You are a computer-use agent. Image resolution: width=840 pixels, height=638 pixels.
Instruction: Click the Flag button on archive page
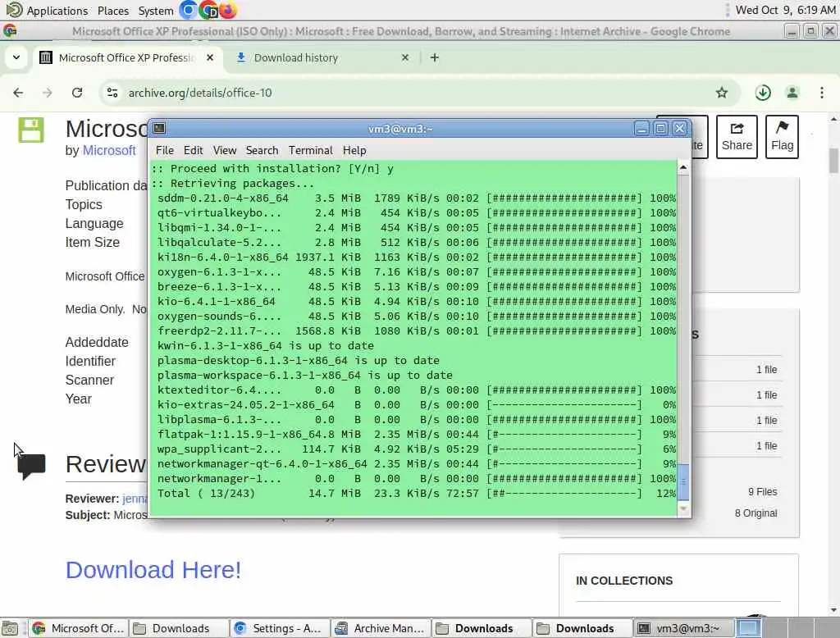pos(782,137)
